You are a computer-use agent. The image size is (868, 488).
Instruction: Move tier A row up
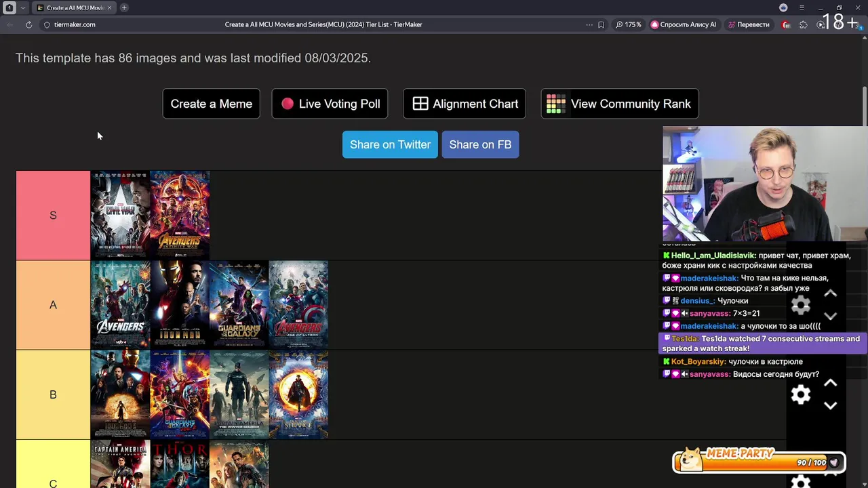click(x=831, y=293)
